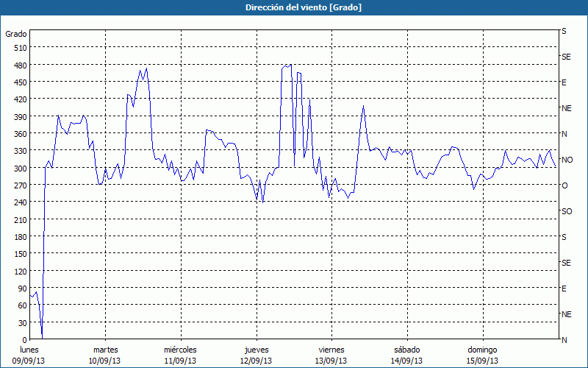This screenshot has height=368, width=588.
Task: Click the line's lowest dip near 0 degrees
Action: click(42, 336)
